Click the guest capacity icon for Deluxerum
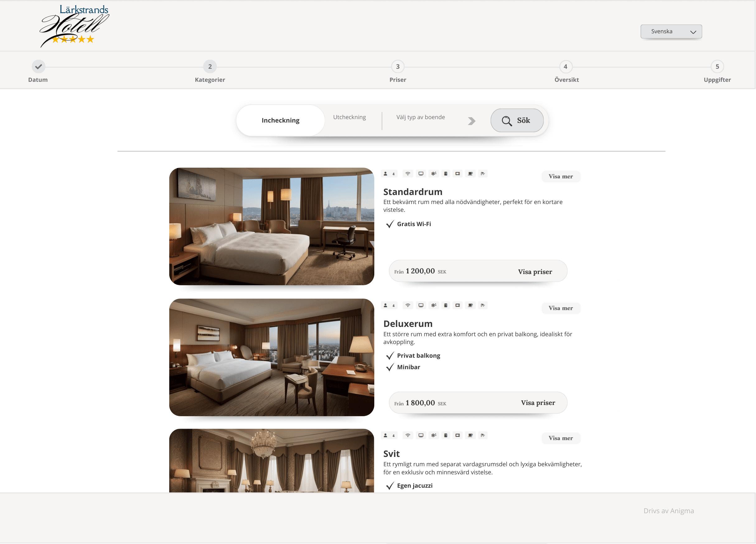The height and width of the screenshot is (544, 756). [x=389, y=305]
